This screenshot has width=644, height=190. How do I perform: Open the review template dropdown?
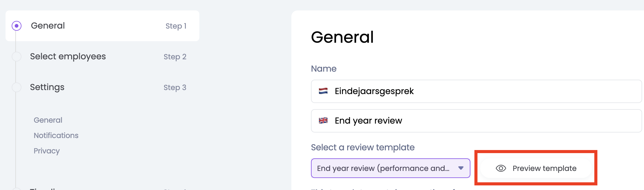(x=383, y=168)
